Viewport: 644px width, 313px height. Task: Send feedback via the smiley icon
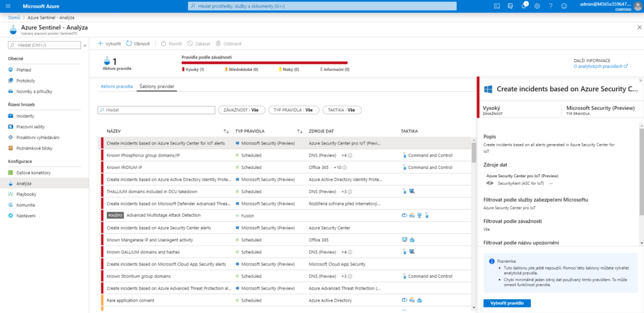[x=564, y=6]
